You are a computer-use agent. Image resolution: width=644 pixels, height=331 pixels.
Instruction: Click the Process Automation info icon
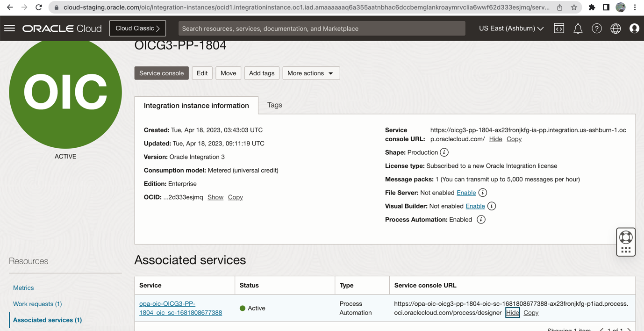[481, 220]
